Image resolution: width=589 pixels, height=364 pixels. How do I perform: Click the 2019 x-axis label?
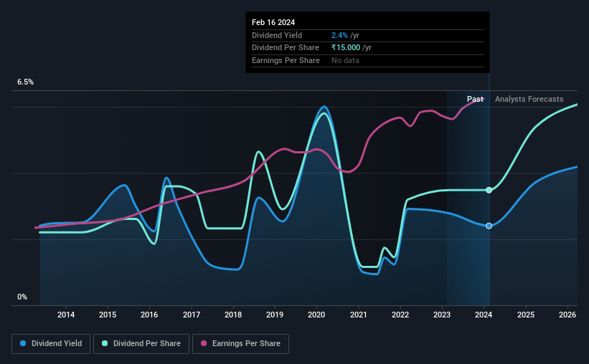[x=275, y=315]
